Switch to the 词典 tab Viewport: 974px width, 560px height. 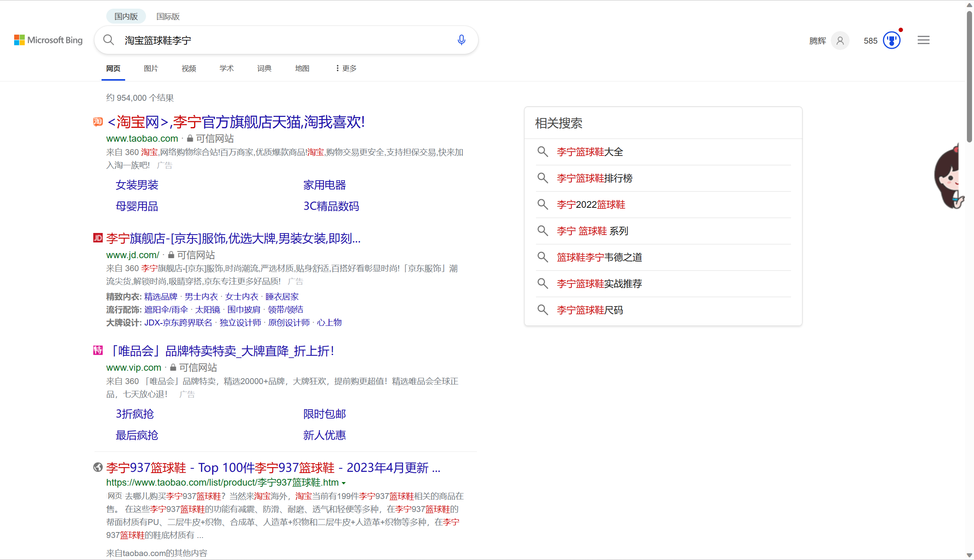point(264,68)
